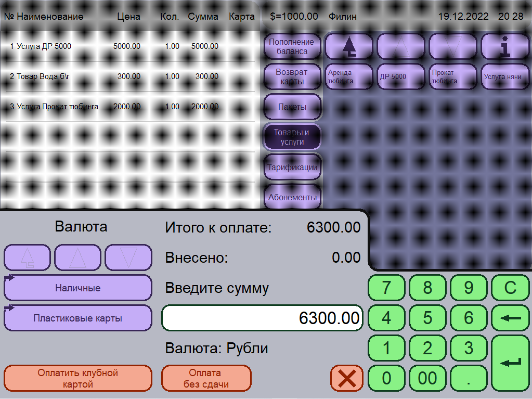Viewport: 532px width, 399px height.
Task: Add ДР 5000 item
Action: point(401,76)
